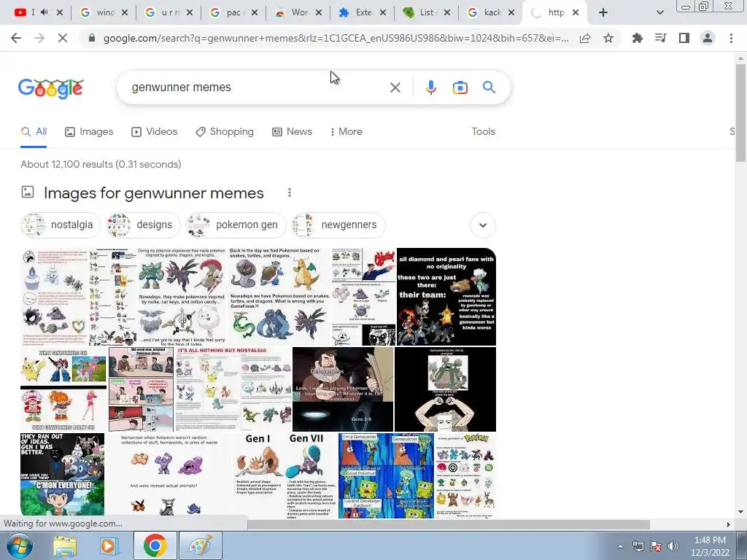Open They Ran Out Of Ideas meme

[63, 474]
